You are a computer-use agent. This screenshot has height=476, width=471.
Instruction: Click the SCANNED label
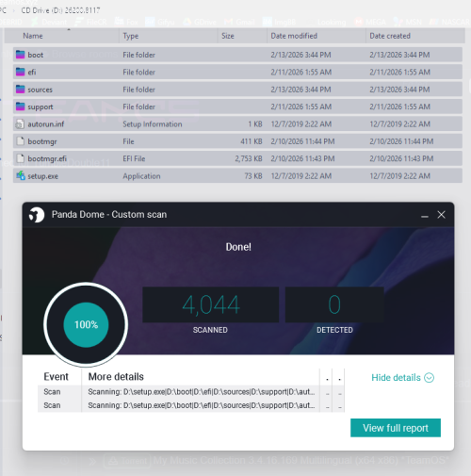coord(210,330)
